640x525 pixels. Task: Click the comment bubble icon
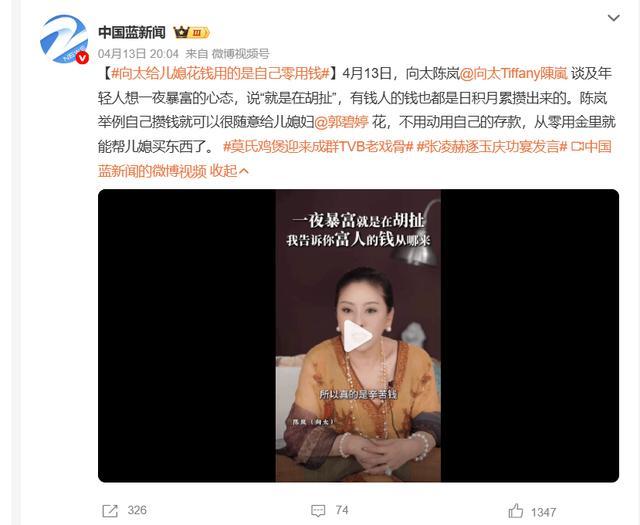click(318, 510)
